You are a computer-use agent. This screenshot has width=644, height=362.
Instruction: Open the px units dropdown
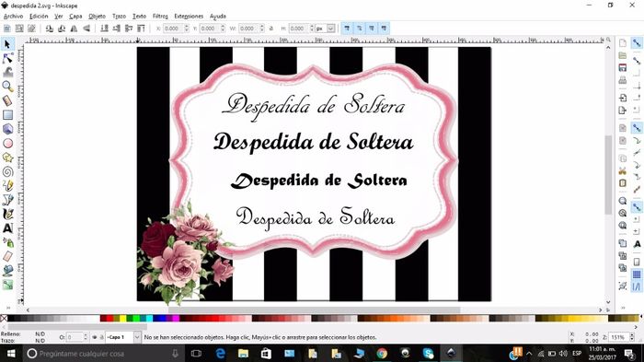coord(330,29)
